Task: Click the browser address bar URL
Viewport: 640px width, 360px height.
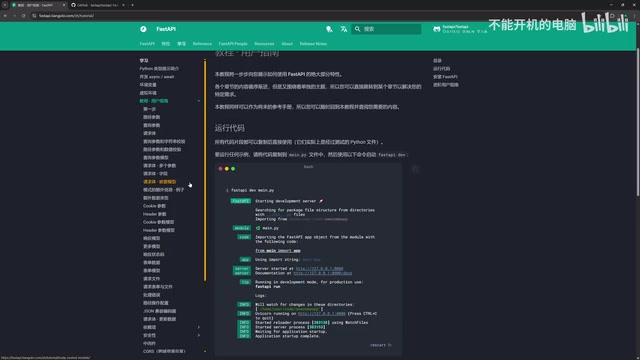Action: pyautogui.click(x=67, y=16)
